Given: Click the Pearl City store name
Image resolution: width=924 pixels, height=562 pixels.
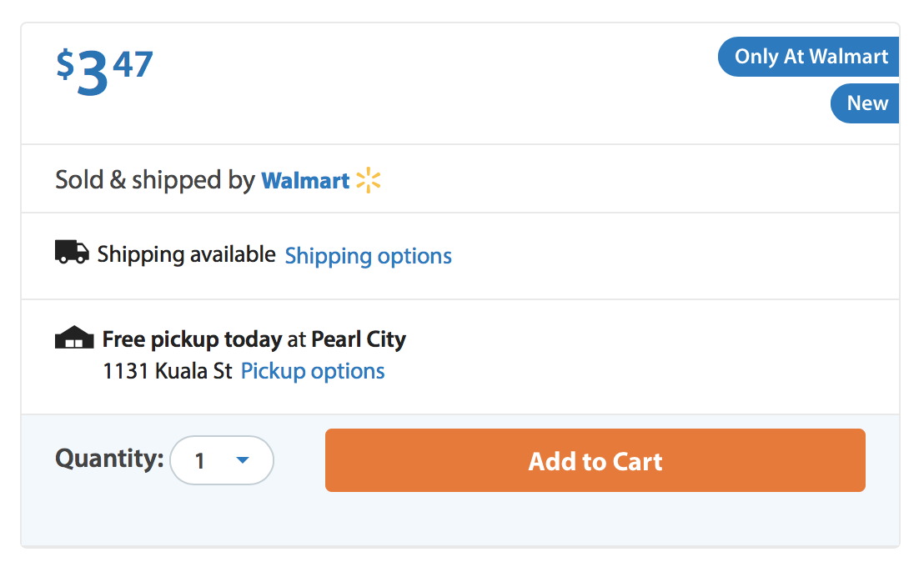Looking at the screenshot, I should (x=359, y=339).
